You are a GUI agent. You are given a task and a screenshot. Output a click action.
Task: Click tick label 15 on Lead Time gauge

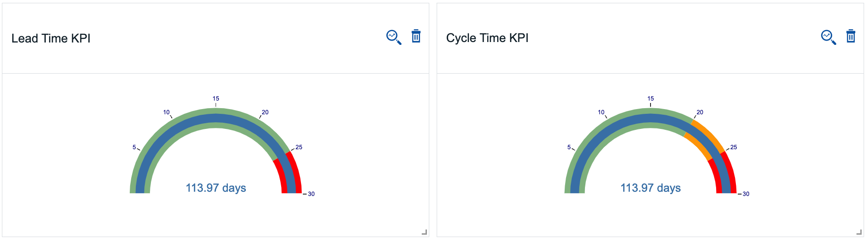tap(216, 99)
